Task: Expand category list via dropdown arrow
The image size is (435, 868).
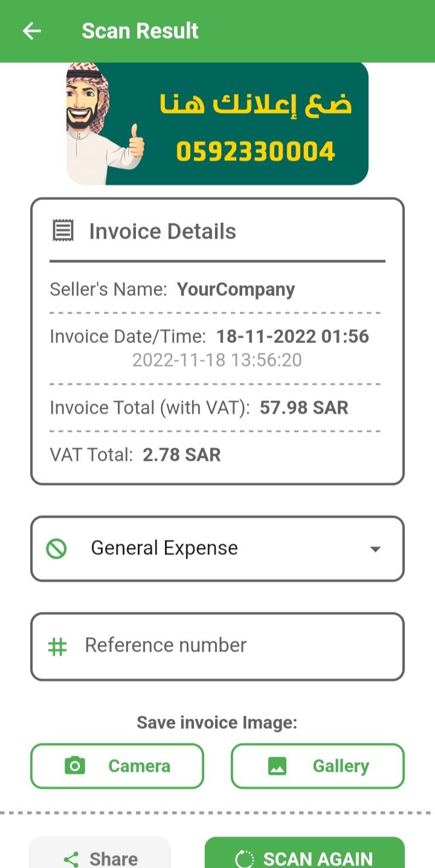Action: tap(375, 549)
